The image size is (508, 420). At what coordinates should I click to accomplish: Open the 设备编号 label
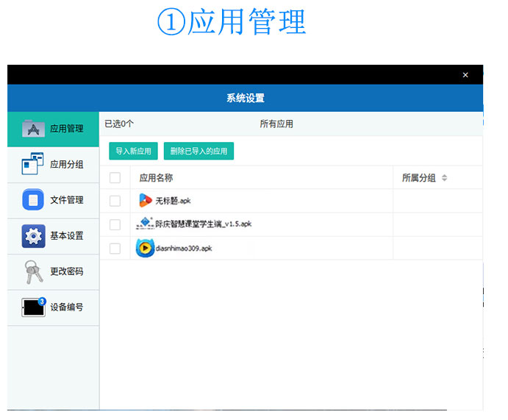[67, 307]
